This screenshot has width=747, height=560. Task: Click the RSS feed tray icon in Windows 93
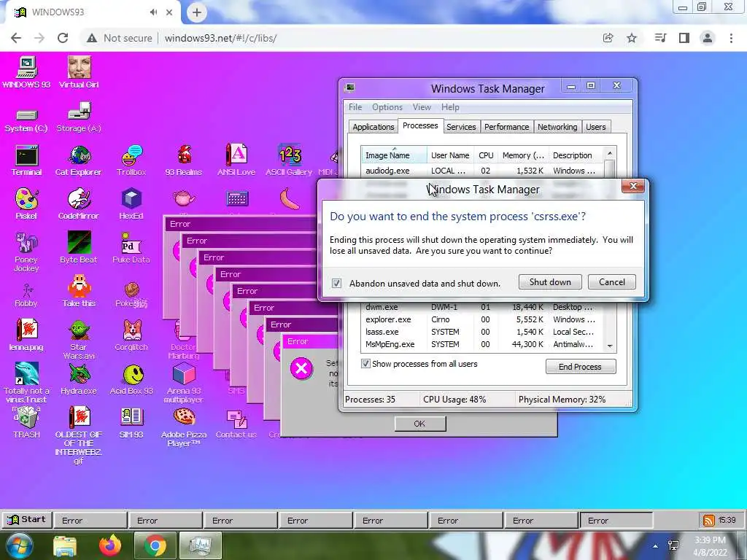[x=709, y=521]
